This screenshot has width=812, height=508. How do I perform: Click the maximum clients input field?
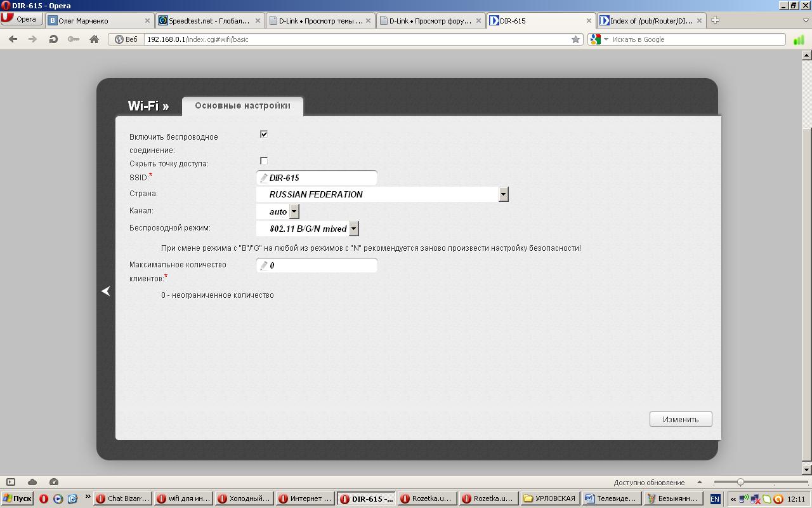coord(317,265)
